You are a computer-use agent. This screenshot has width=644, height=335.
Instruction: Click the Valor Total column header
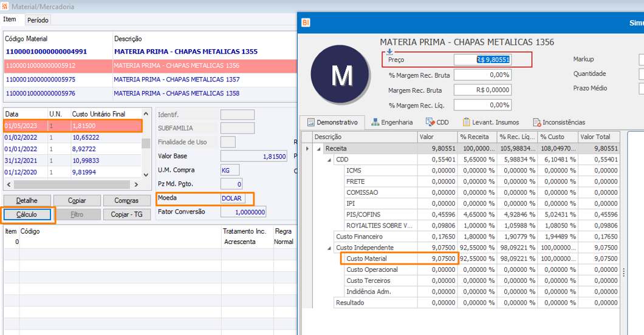[x=598, y=137]
